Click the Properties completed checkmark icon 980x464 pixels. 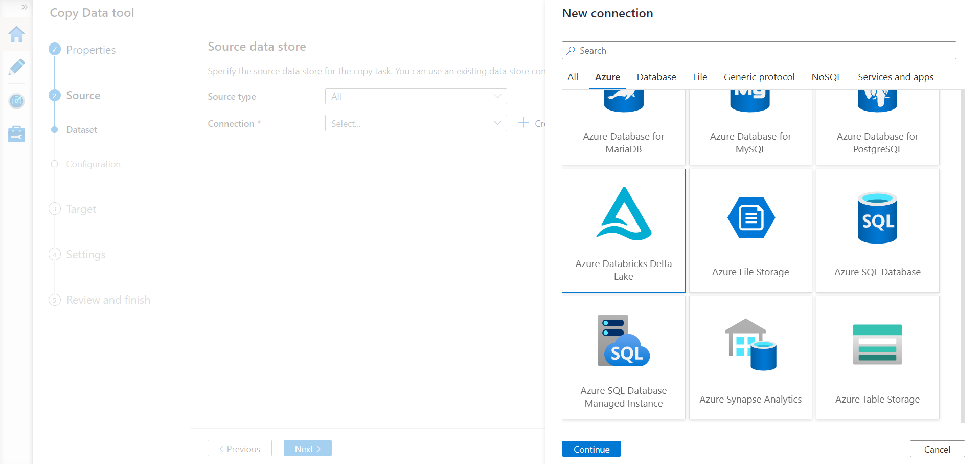click(x=55, y=49)
